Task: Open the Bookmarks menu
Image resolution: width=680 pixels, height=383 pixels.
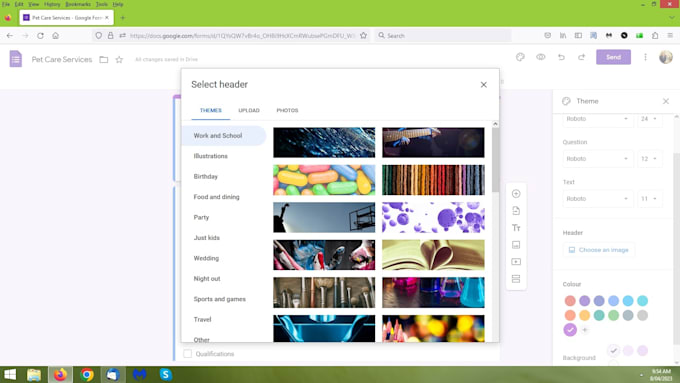Action: pyautogui.click(x=78, y=4)
